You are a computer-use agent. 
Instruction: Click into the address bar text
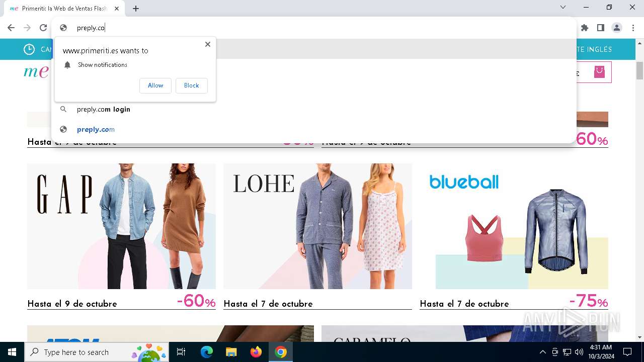(x=91, y=28)
